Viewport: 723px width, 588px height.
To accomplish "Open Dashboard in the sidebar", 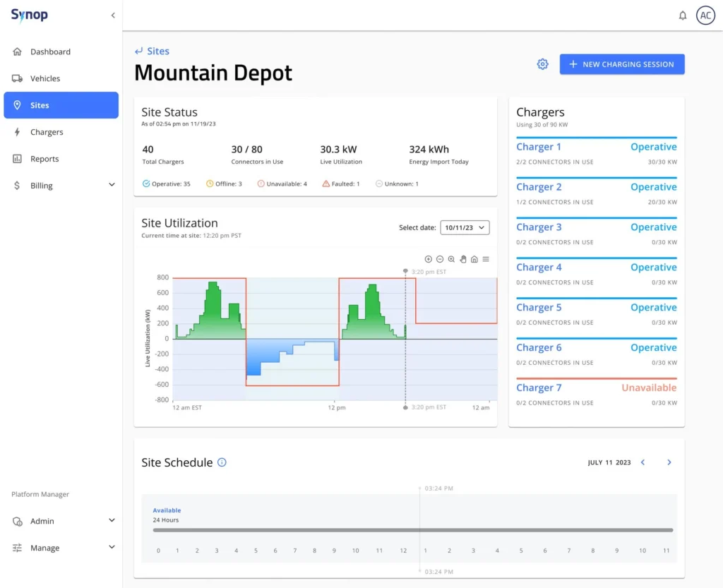I will (50, 52).
